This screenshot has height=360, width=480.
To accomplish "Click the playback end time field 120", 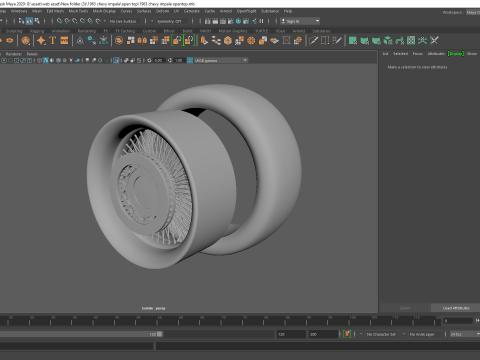I will (x=291, y=334).
